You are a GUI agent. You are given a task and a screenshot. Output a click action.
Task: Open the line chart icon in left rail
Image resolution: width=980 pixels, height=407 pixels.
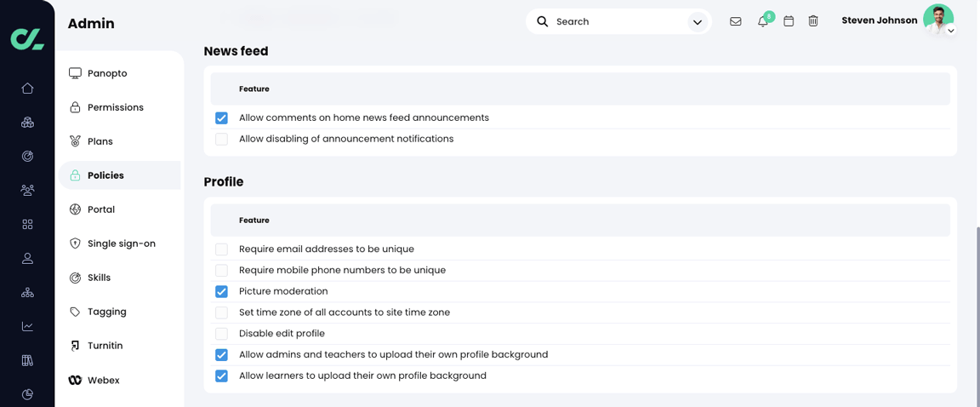[x=27, y=326]
